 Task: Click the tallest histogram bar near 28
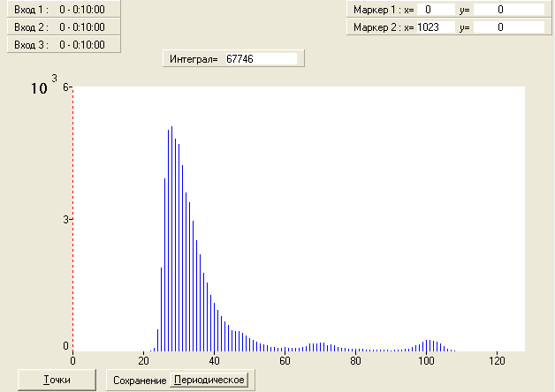click(171, 238)
